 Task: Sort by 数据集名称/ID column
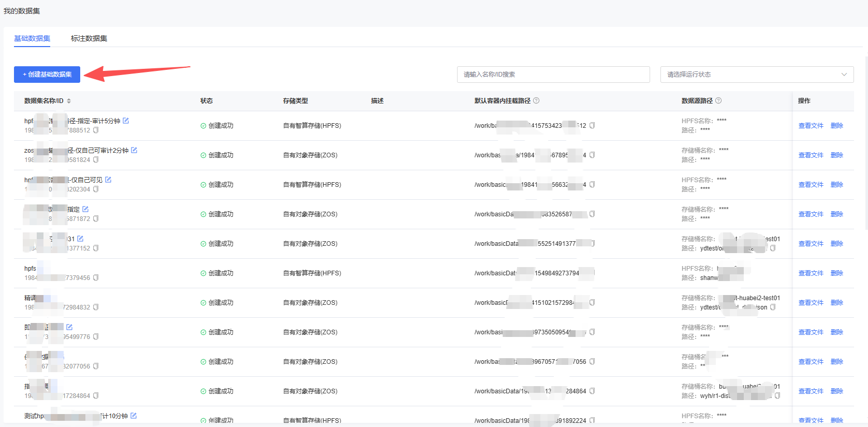tap(69, 101)
